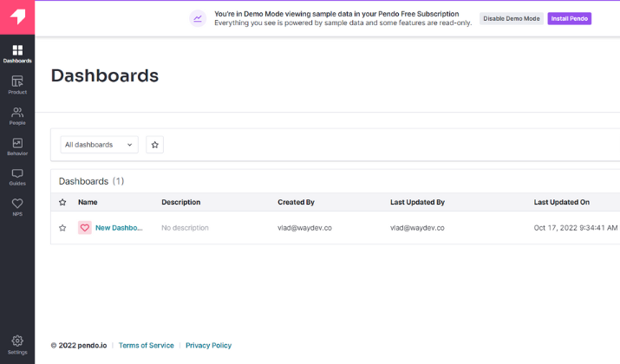620x364 pixels.
Task: Toggle the favorites star filter button
Action: click(155, 145)
